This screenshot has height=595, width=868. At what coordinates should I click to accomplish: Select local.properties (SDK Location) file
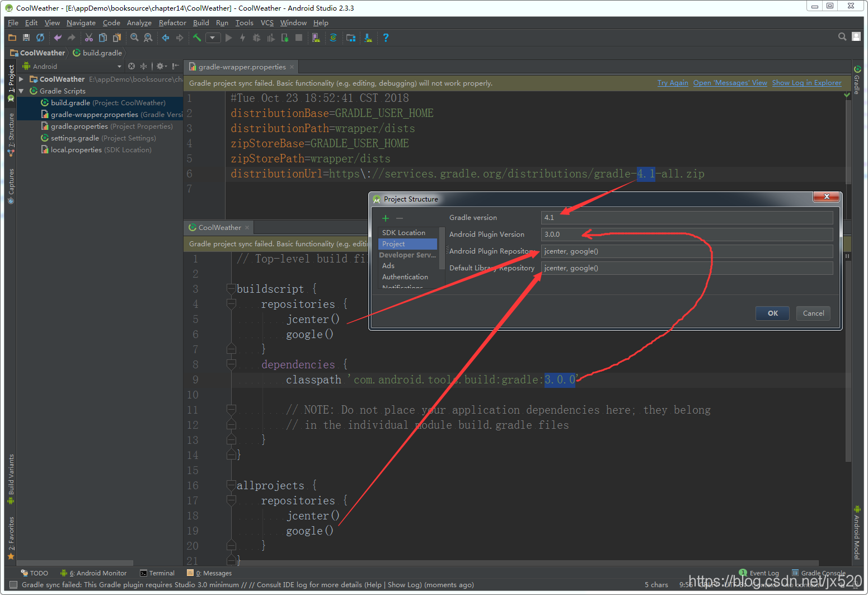pos(96,149)
